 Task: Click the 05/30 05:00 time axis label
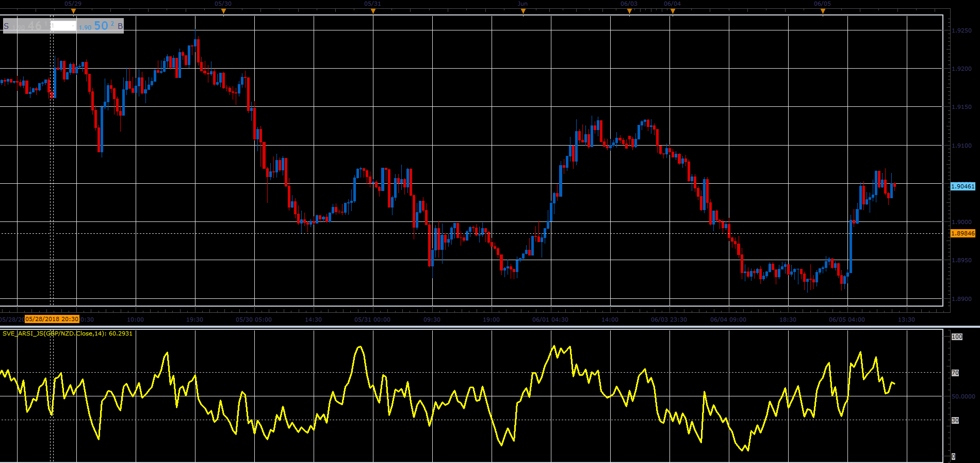(254, 320)
